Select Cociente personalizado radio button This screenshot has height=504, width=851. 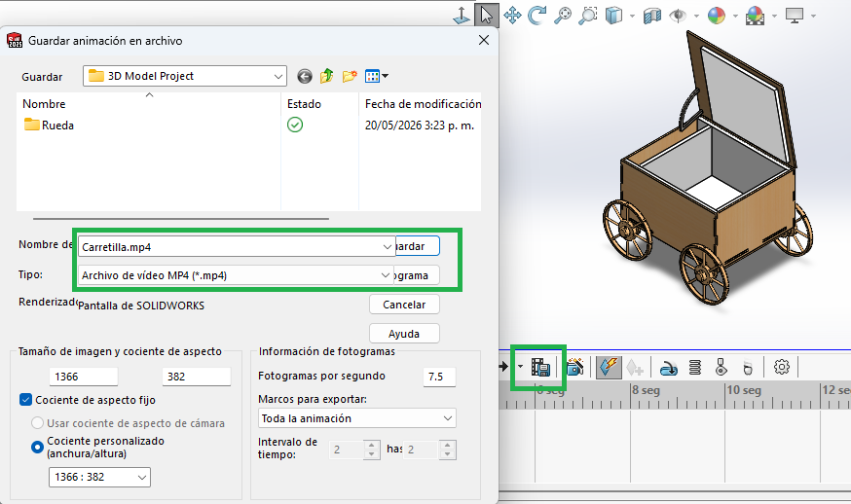(37, 447)
